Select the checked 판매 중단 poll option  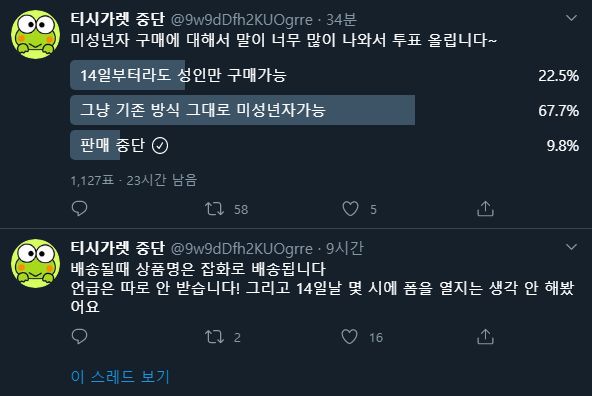[324, 145]
